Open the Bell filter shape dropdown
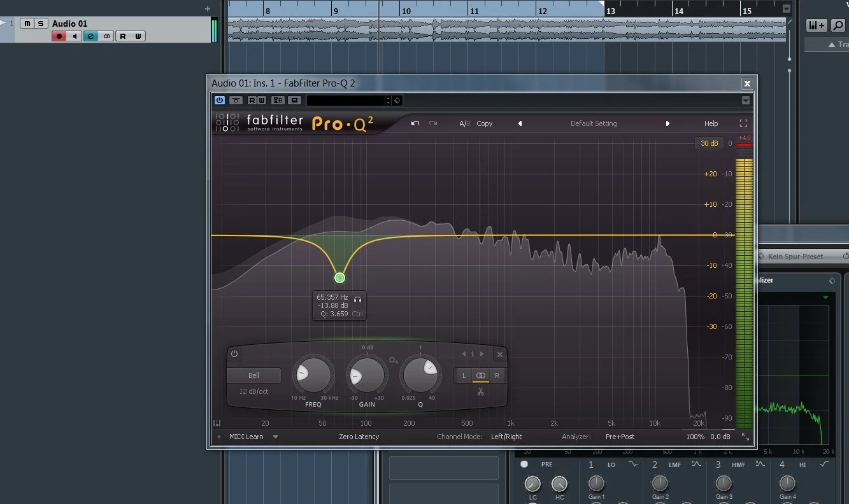Image resolution: width=849 pixels, height=504 pixels. coord(253,375)
